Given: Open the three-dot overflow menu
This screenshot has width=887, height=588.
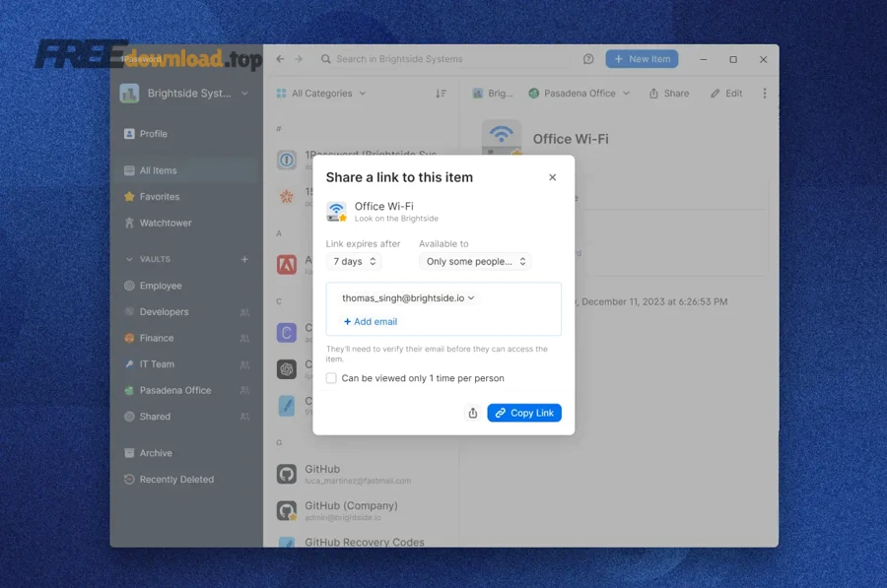Looking at the screenshot, I should point(764,93).
